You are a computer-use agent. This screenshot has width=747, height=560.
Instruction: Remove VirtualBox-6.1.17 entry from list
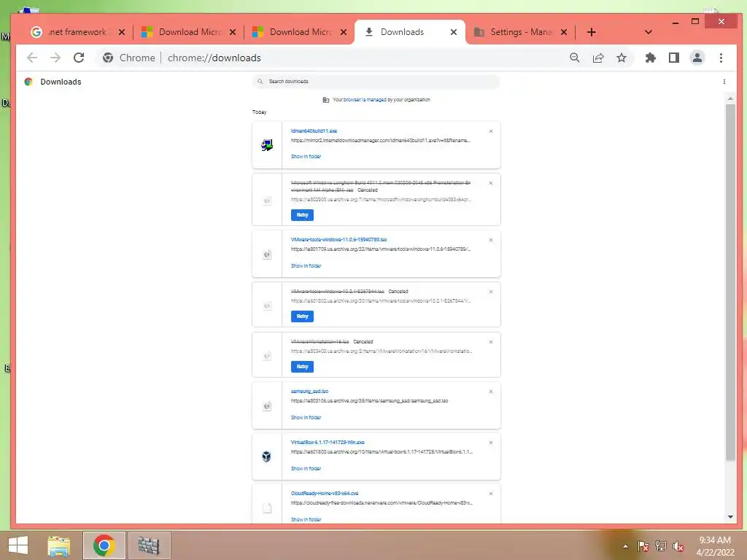pos(491,443)
